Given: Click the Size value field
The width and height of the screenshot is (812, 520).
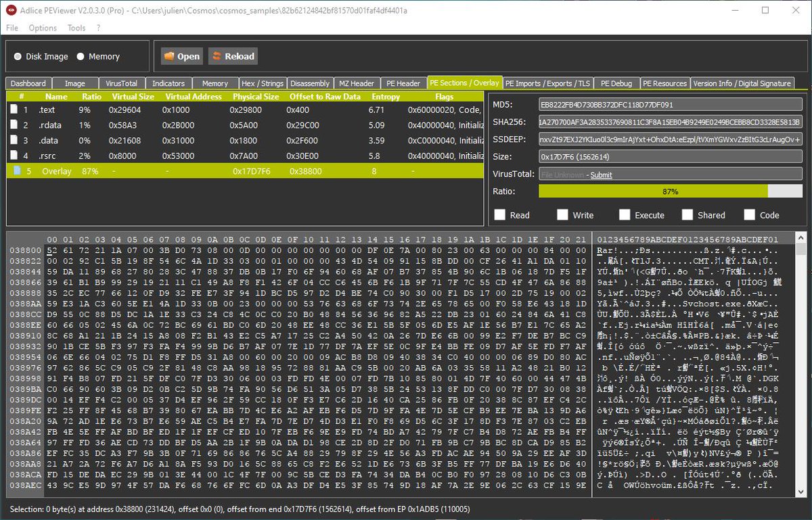Looking at the screenshot, I should coord(671,157).
